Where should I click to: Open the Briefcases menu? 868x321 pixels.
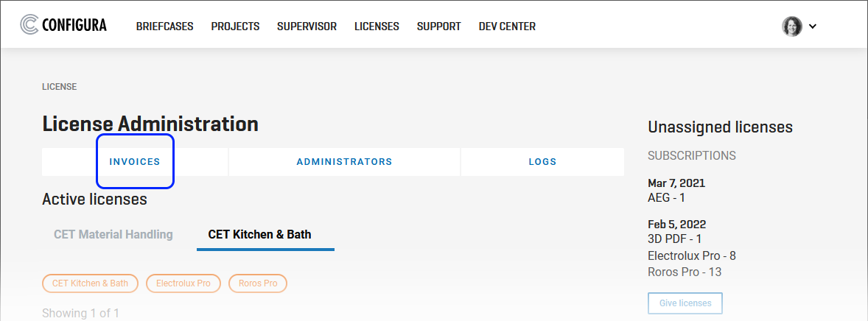(164, 26)
